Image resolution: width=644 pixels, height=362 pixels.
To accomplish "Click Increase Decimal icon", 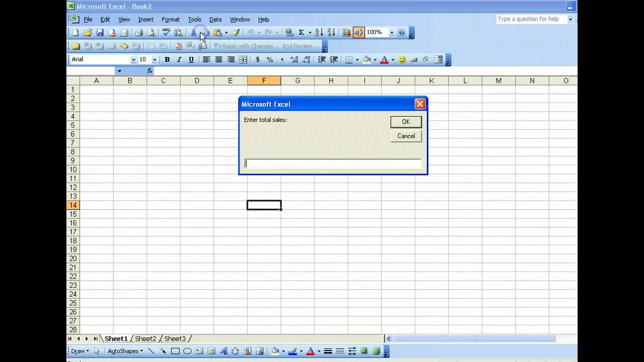I will (x=294, y=59).
